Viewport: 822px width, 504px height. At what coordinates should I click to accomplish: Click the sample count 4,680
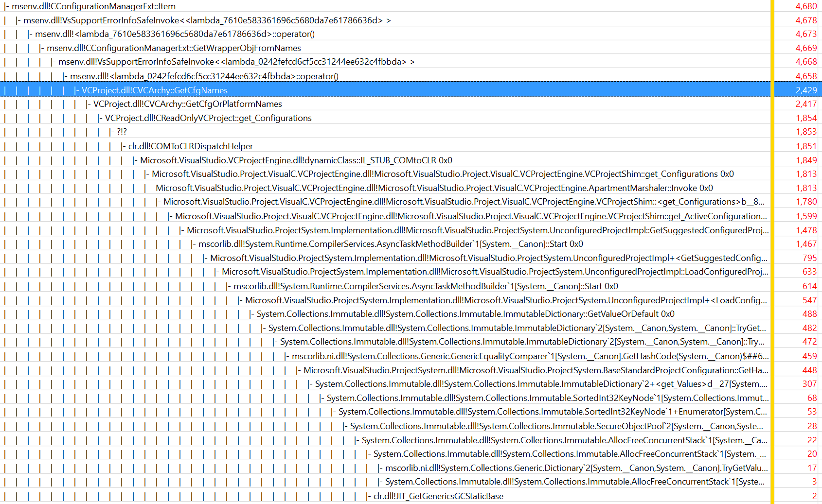806,6
